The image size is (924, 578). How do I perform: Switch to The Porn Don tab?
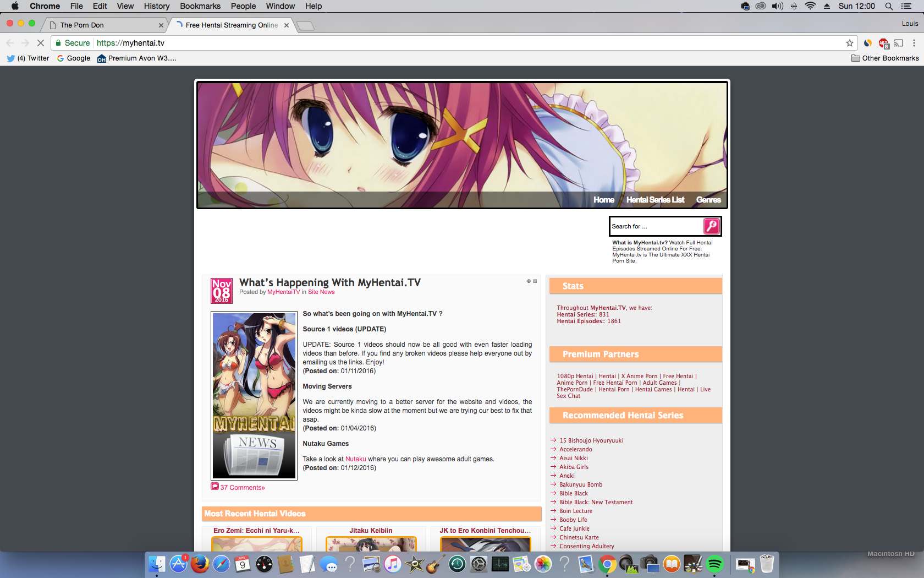click(x=105, y=25)
